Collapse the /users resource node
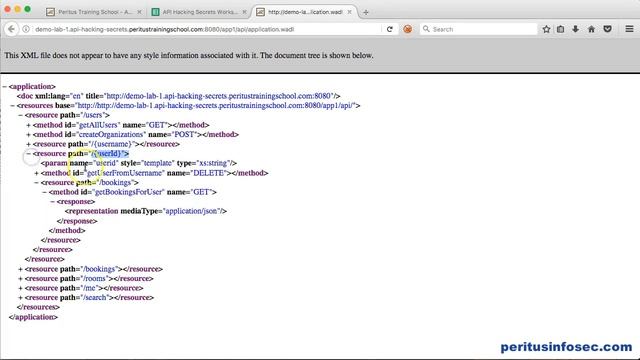This screenshot has height=360, width=640. (20, 116)
